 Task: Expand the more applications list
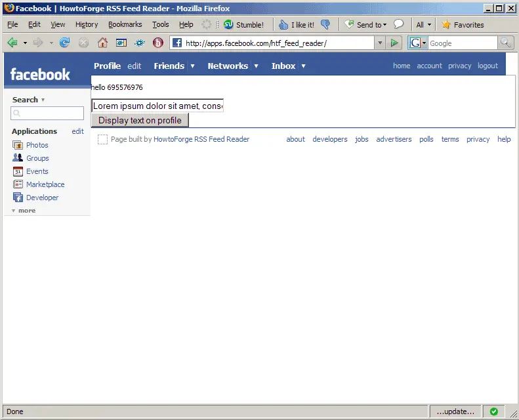click(x=24, y=211)
